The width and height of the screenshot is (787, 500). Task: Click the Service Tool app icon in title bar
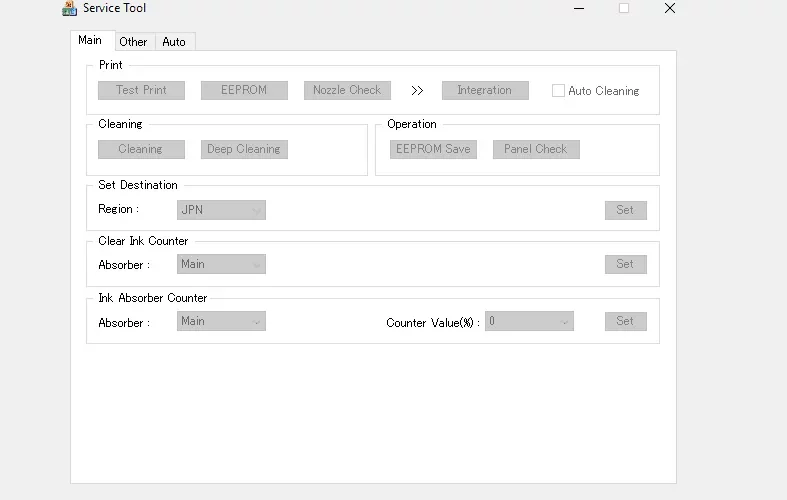[69, 8]
